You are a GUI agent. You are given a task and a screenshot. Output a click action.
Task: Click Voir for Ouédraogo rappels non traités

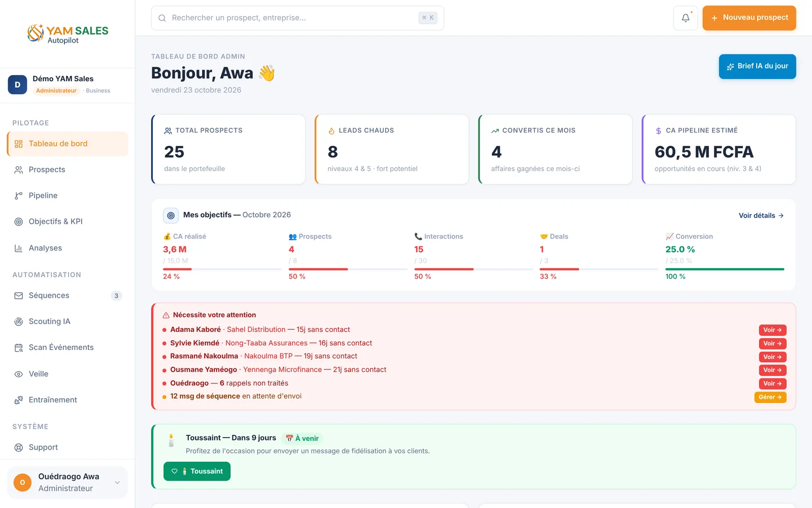tap(772, 384)
